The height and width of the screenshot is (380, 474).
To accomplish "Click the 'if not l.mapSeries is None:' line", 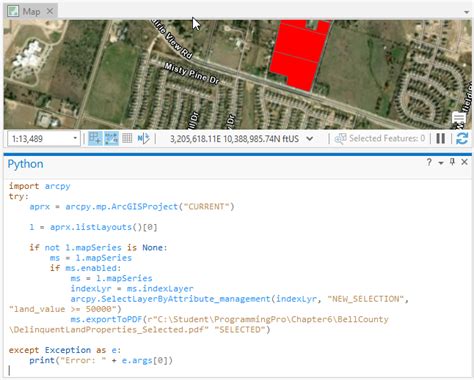I will click(x=98, y=248).
